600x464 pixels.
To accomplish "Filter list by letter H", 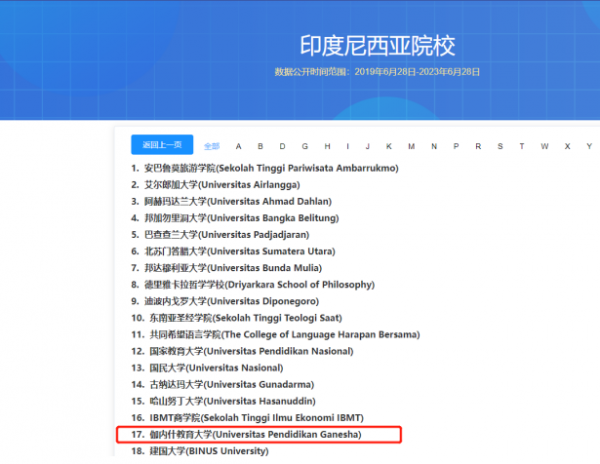I will [325, 146].
